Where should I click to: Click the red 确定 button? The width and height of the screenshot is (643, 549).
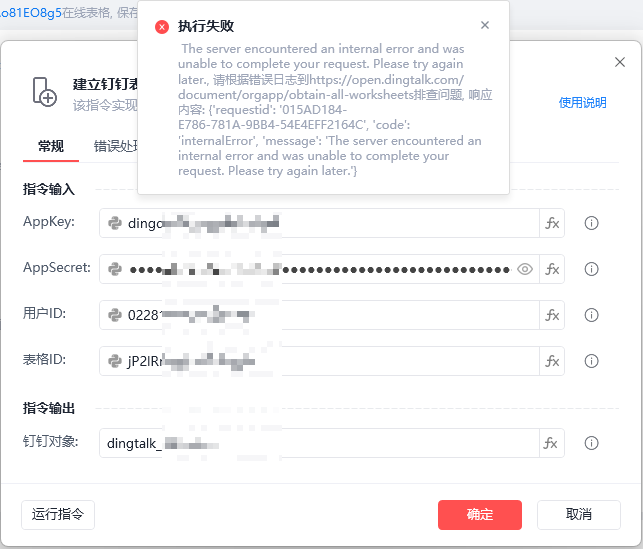coord(480,515)
